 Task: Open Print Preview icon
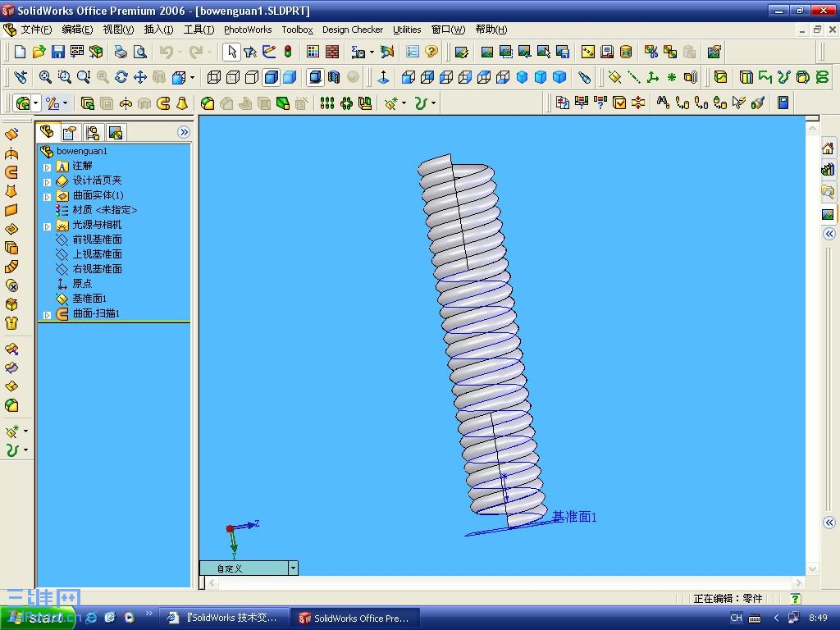[139, 52]
